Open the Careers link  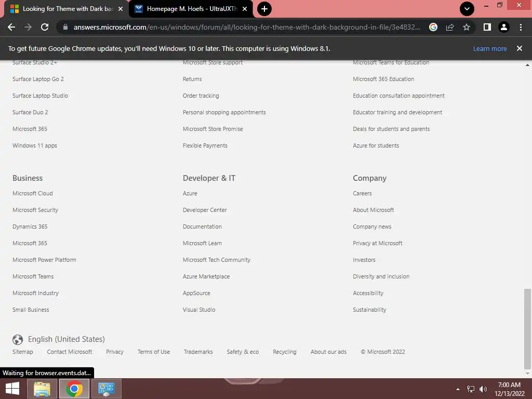(362, 193)
